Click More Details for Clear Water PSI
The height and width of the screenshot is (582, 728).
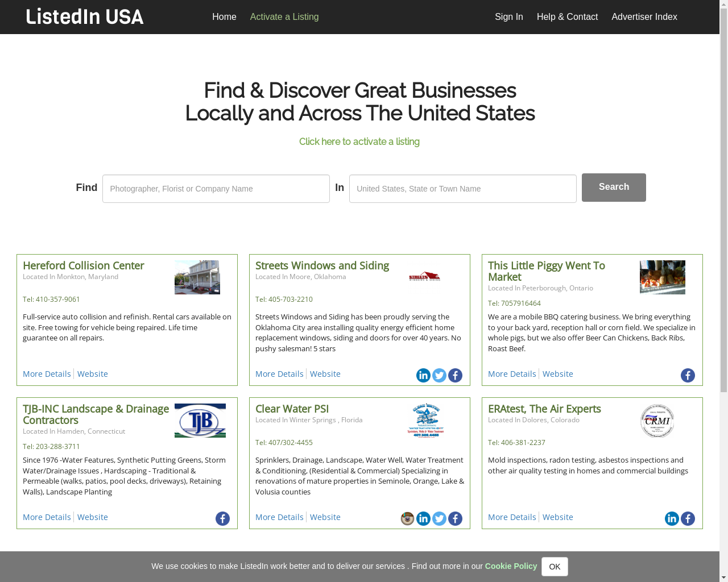[x=279, y=517]
